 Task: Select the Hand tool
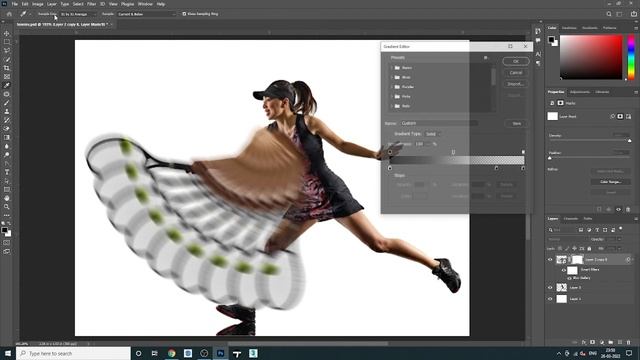click(7, 198)
